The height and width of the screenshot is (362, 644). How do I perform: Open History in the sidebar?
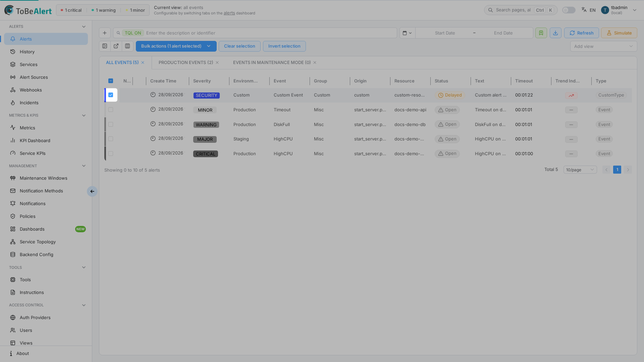[x=46, y=52]
